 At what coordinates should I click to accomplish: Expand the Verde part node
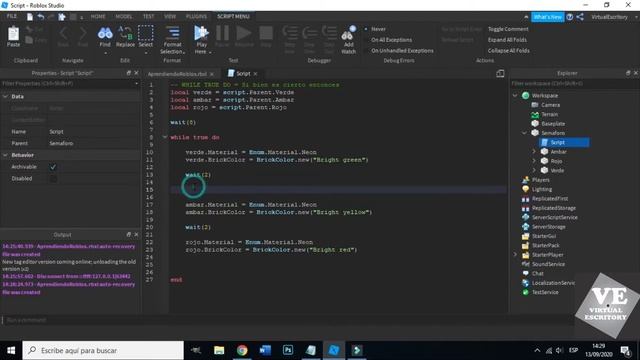coord(534,171)
